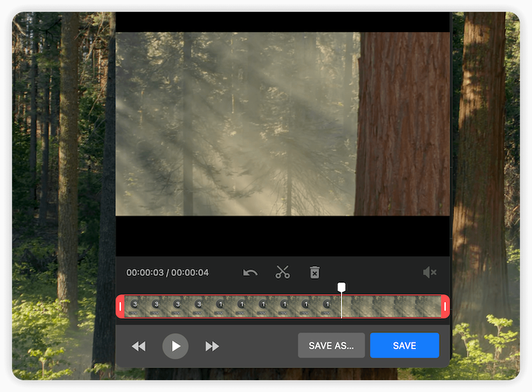Click the black bar below the video preview
Viewport: 532px width, 392px height.
coord(283,236)
